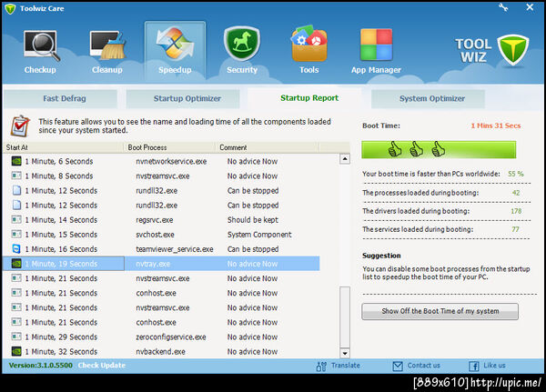Click the Contact us link

coord(424,366)
